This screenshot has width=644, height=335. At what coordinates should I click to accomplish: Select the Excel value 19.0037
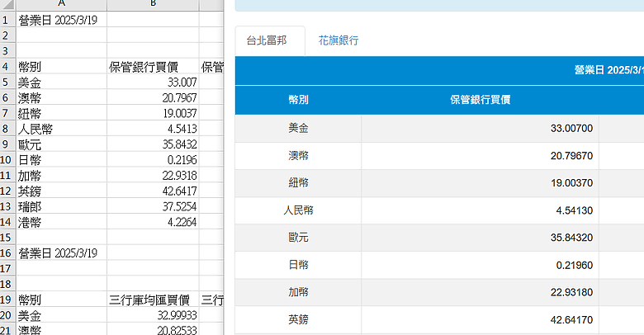[x=153, y=113]
